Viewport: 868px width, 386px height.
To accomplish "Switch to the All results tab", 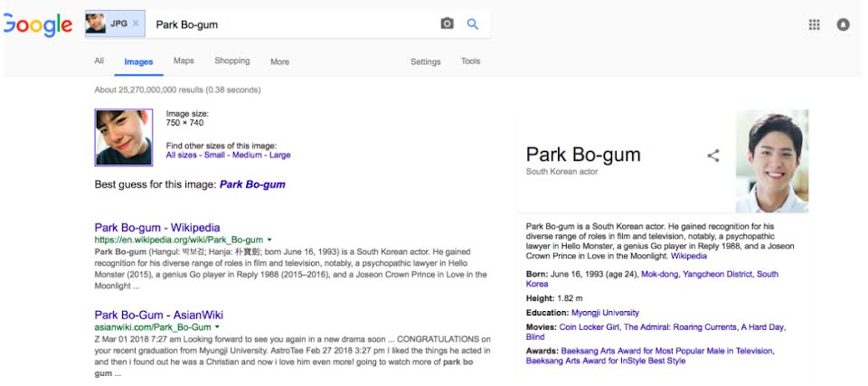I will pos(99,61).
